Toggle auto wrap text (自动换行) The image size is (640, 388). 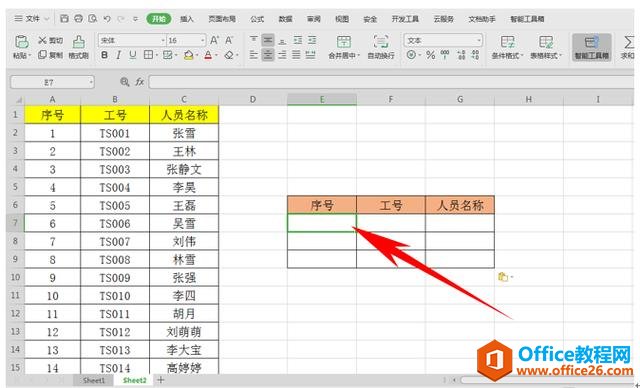(x=380, y=47)
